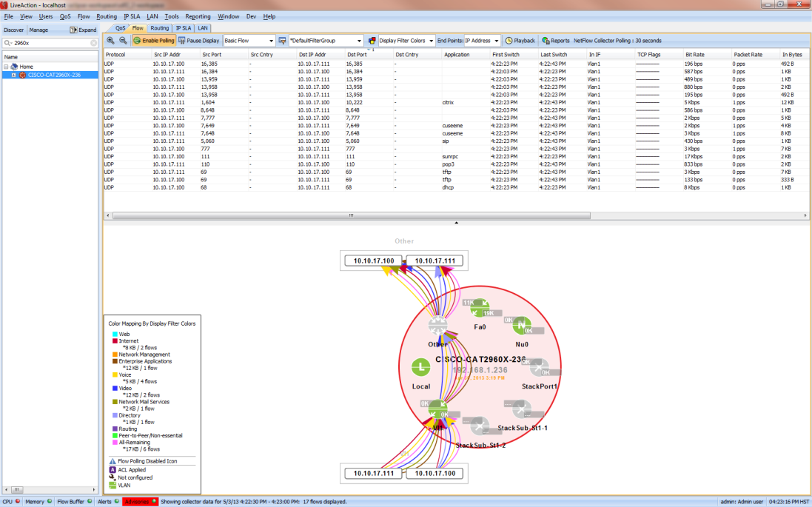
Task: Click the Flow Polling Disabled legend icon
Action: pyautogui.click(x=113, y=461)
